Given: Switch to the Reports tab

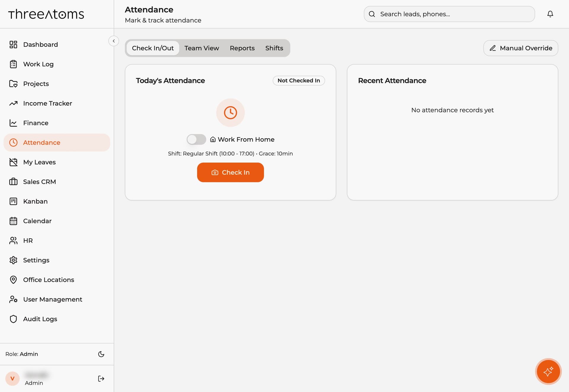Looking at the screenshot, I should tap(242, 48).
